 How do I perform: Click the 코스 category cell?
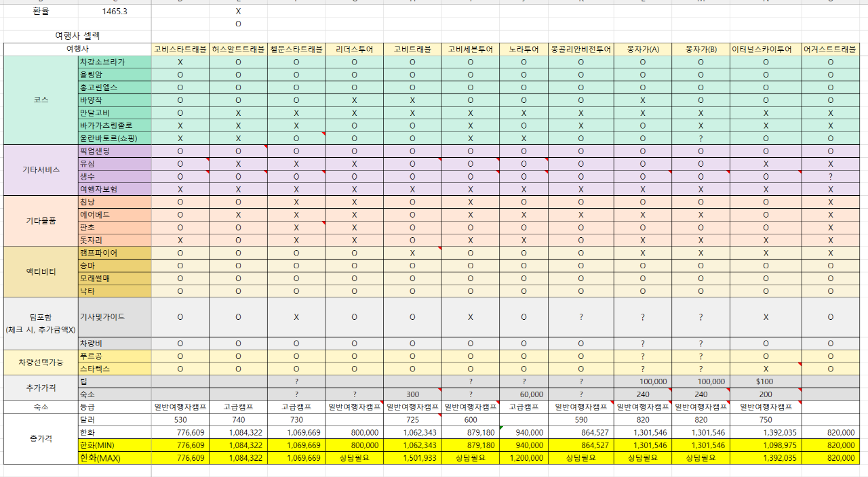pyautogui.click(x=40, y=100)
